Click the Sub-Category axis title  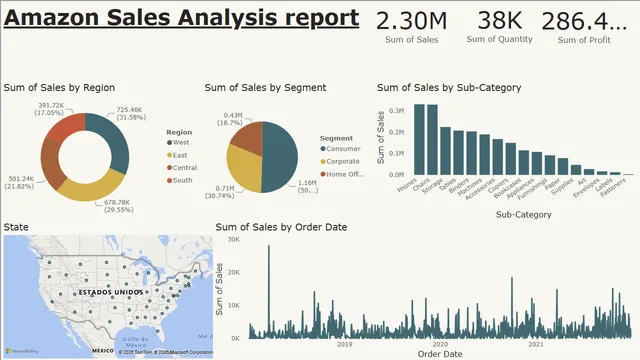pos(524,215)
